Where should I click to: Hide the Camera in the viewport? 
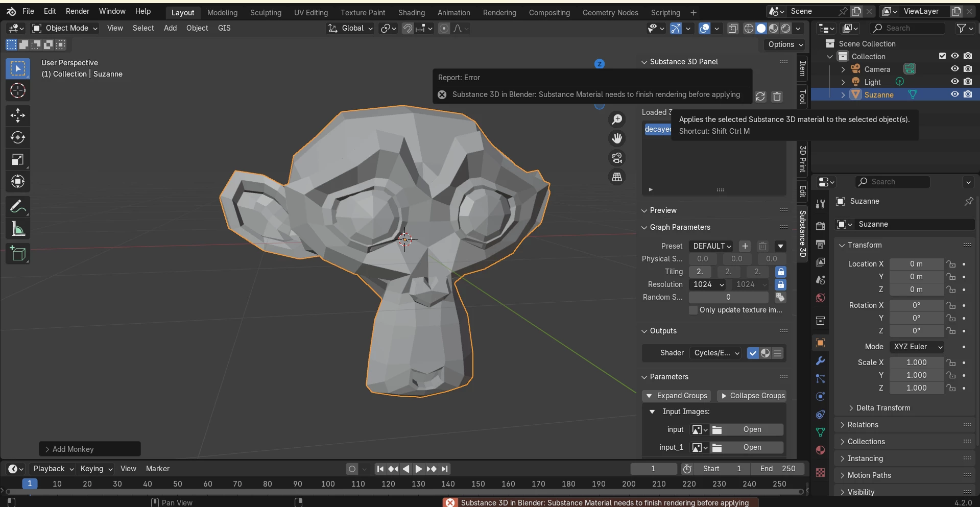pyautogui.click(x=954, y=69)
